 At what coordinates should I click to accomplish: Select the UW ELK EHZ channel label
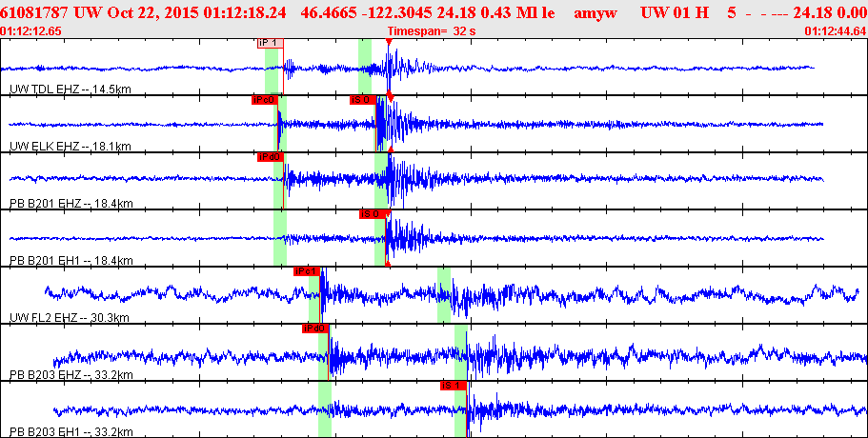pos(71,147)
